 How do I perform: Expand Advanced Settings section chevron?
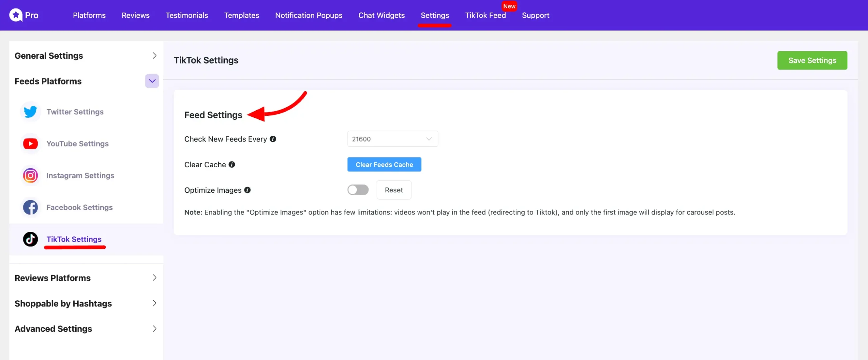pos(155,328)
